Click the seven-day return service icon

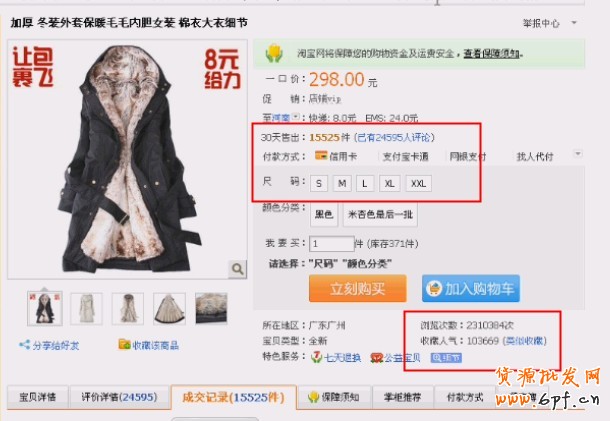[317, 357]
